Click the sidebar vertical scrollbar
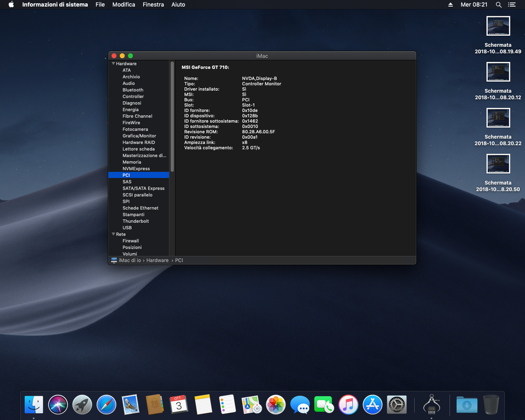The width and height of the screenshot is (525, 420). [x=172, y=117]
